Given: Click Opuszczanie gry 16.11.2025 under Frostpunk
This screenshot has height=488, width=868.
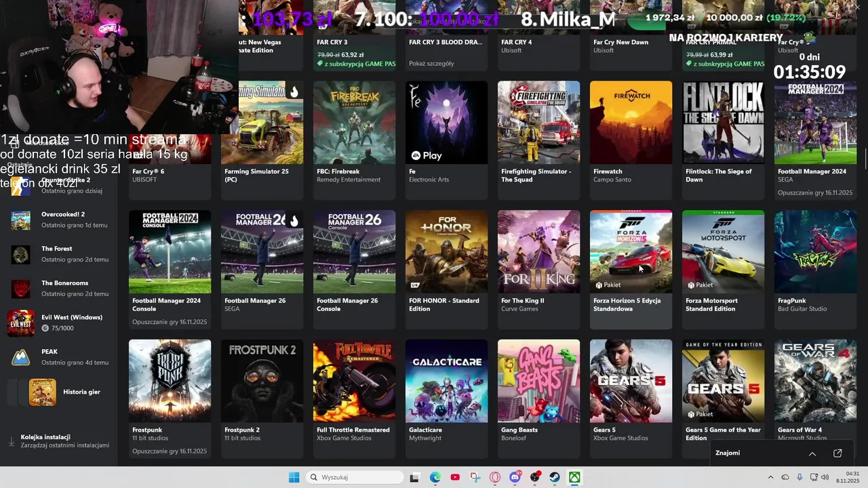Looking at the screenshot, I should tap(170, 451).
